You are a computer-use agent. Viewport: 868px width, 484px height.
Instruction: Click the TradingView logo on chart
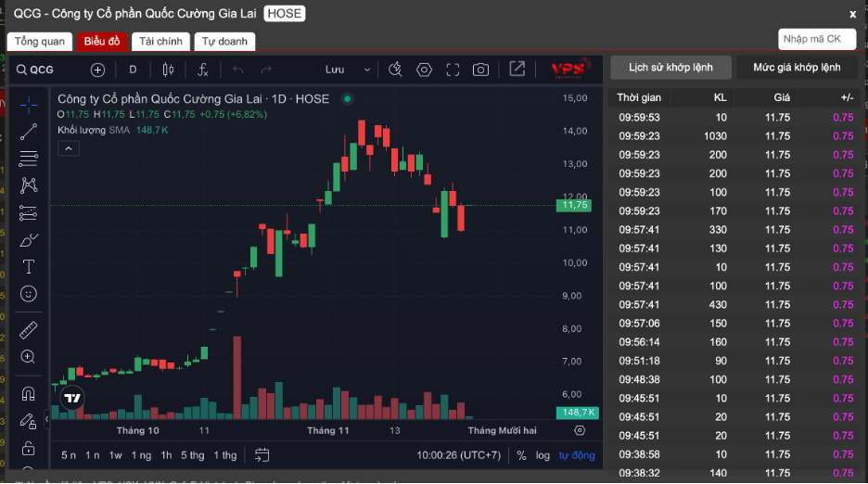(72, 398)
